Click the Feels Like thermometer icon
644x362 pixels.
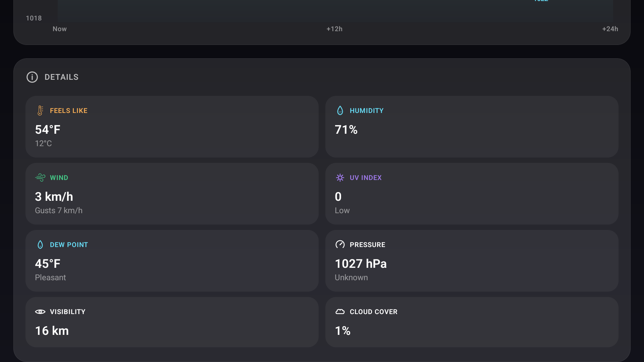point(40,111)
